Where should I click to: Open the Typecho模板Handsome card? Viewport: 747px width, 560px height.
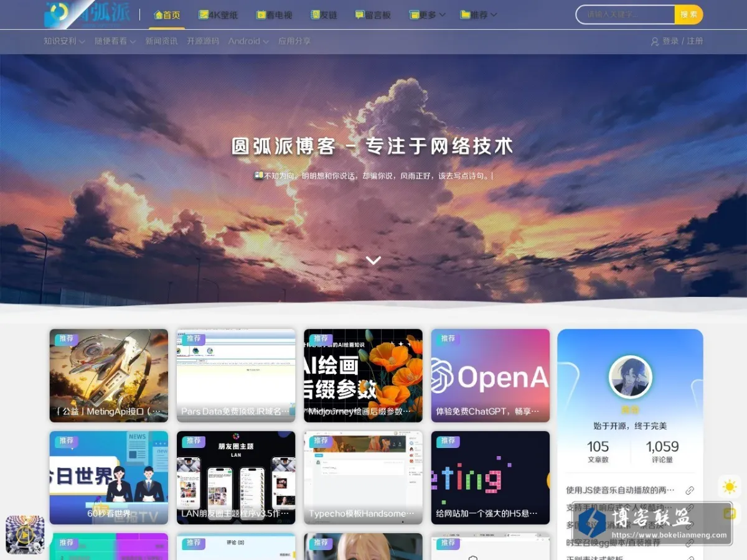coord(363,478)
